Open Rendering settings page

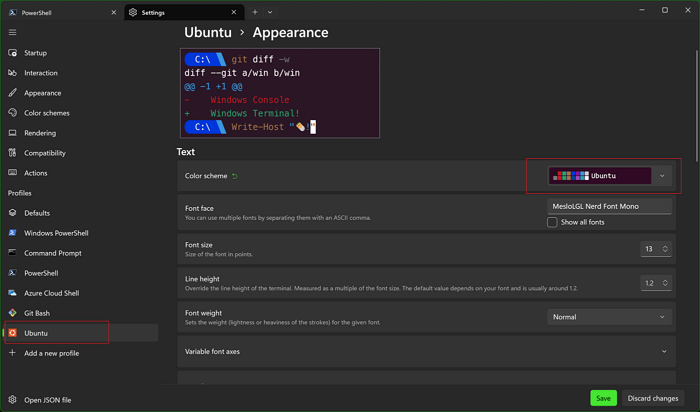point(82,133)
